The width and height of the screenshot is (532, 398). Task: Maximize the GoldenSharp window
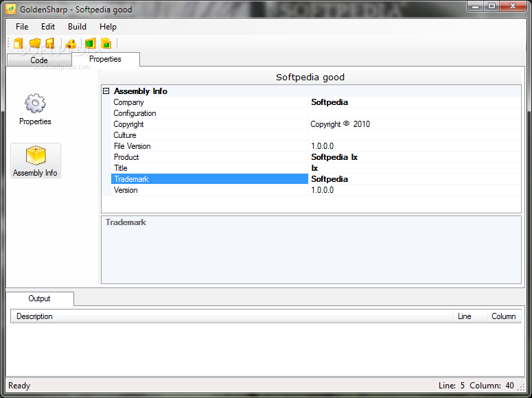click(491, 6)
